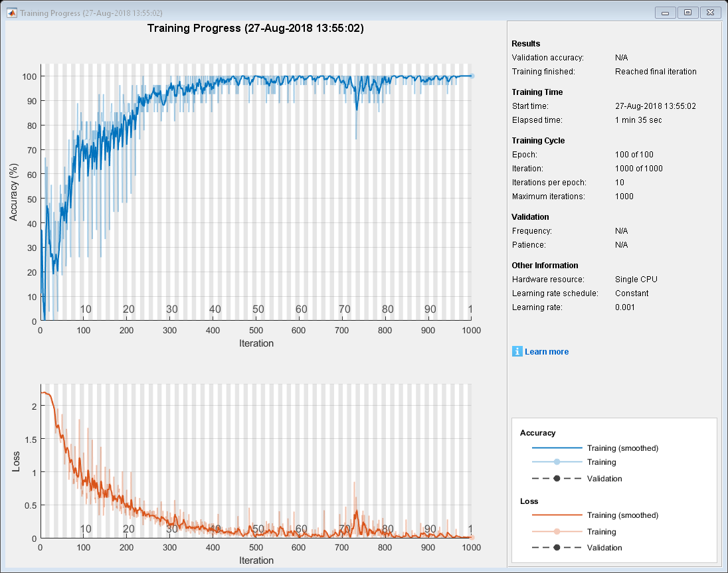Click the blue info icon beside Learn more
Image resolution: width=728 pixels, height=573 pixels.
(517, 351)
